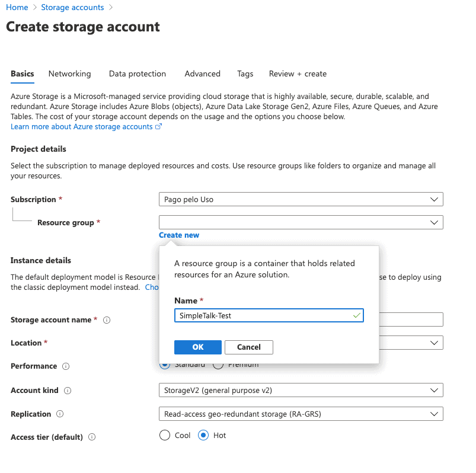Click the Performance info icon
Viewport: 476px width, 473px height.
tap(66, 366)
